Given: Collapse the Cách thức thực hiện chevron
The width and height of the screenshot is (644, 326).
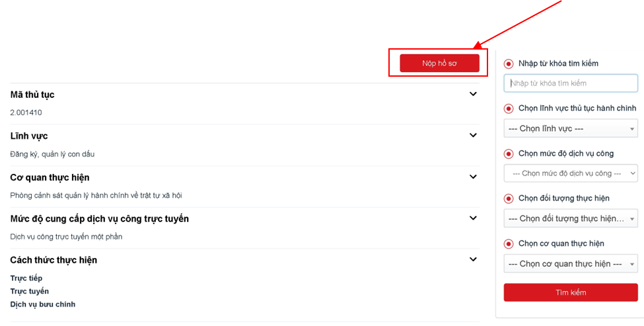Looking at the screenshot, I should 473,260.
